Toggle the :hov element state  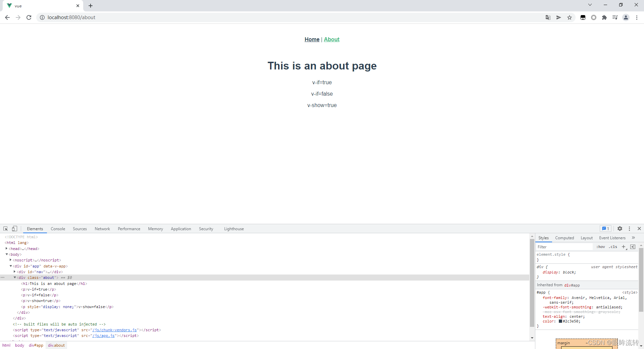pyautogui.click(x=600, y=247)
